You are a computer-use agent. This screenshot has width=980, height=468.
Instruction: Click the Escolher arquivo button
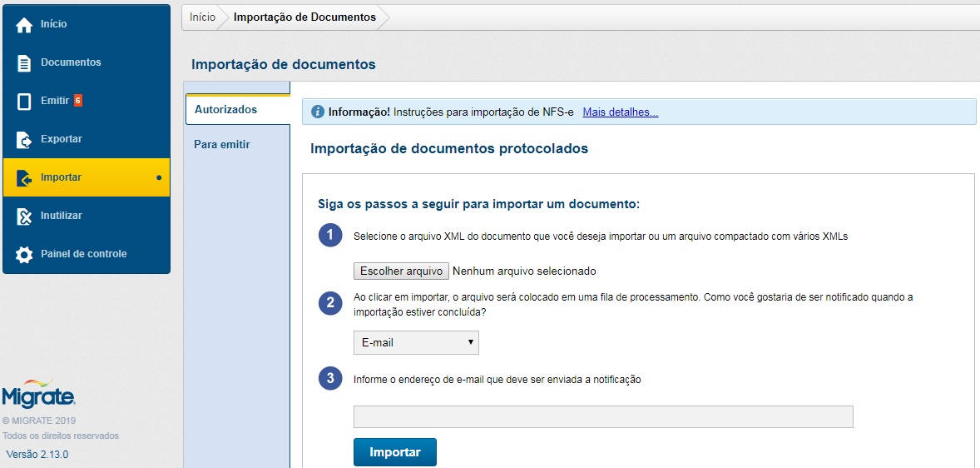click(401, 271)
